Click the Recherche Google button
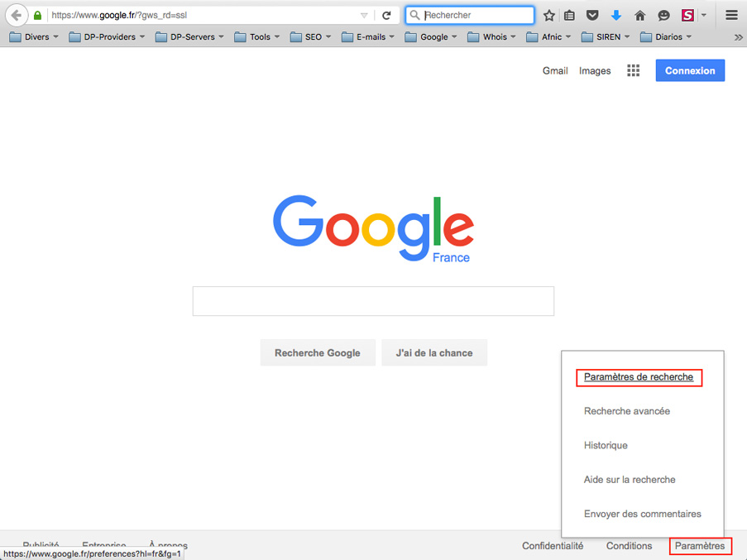This screenshot has height=560, width=747. (318, 353)
